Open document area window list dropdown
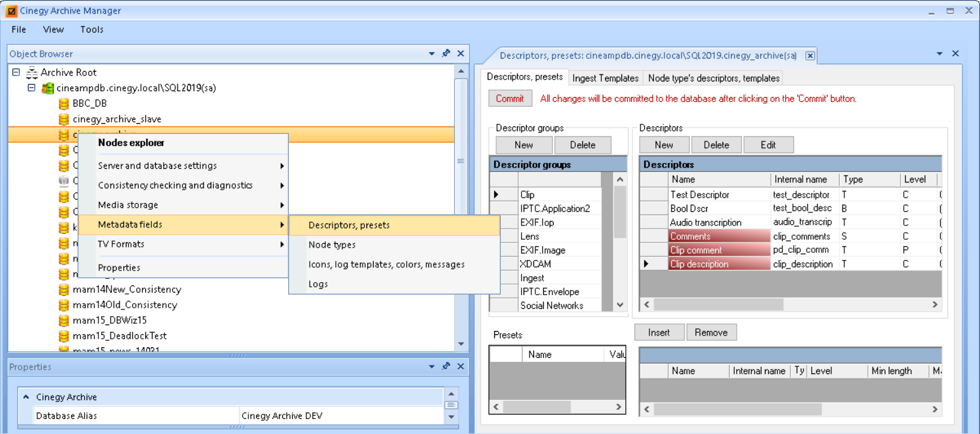The height and width of the screenshot is (434, 980). (x=940, y=54)
